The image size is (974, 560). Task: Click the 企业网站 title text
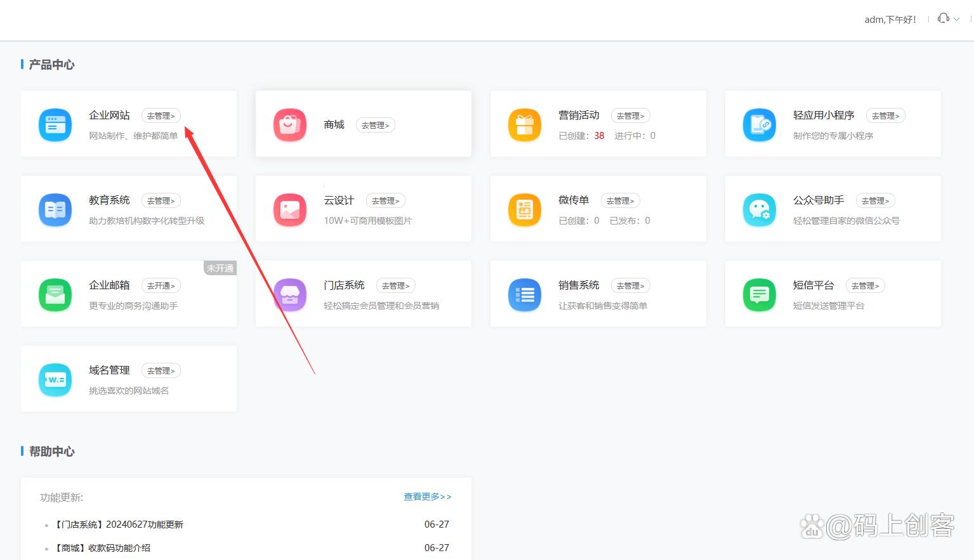(109, 115)
